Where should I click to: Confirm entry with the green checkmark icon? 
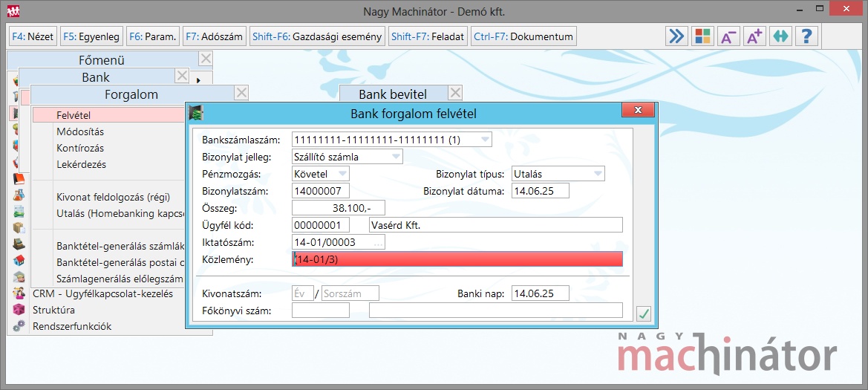pyautogui.click(x=643, y=314)
